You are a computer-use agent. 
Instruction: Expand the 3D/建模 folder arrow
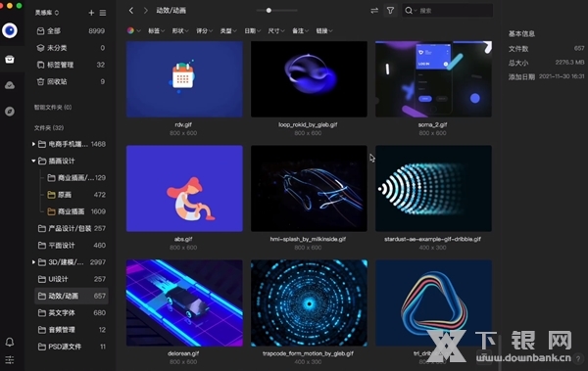pos(33,262)
